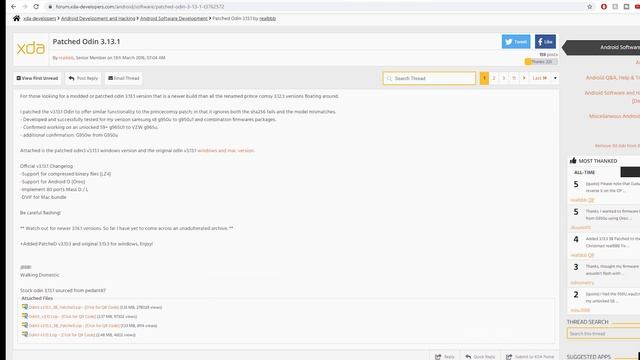Open Android Software Development breadcrumb
640x360 pixels.
click(174, 18)
